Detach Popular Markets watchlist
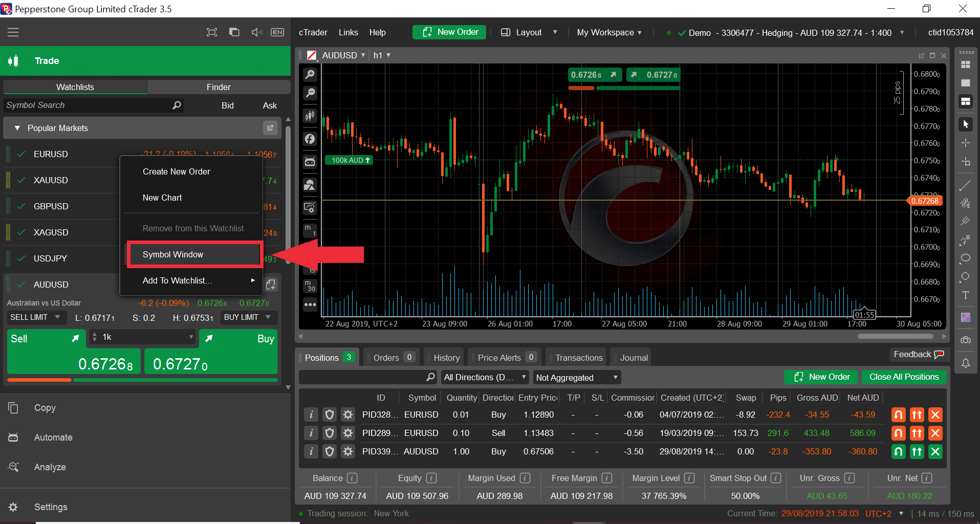Image resolution: width=980 pixels, height=524 pixels. pyautogui.click(x=270, y=128)
